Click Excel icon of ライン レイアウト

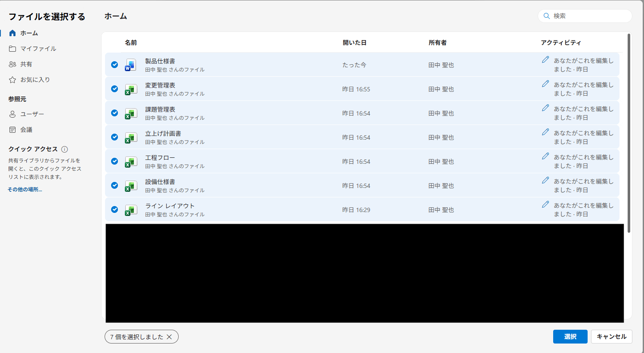pos(130,210)
